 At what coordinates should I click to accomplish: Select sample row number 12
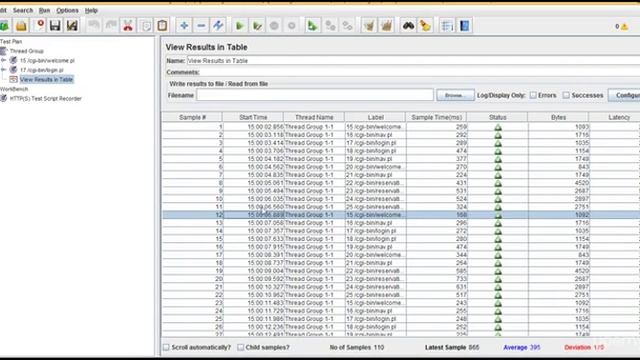tap(401, 215)
